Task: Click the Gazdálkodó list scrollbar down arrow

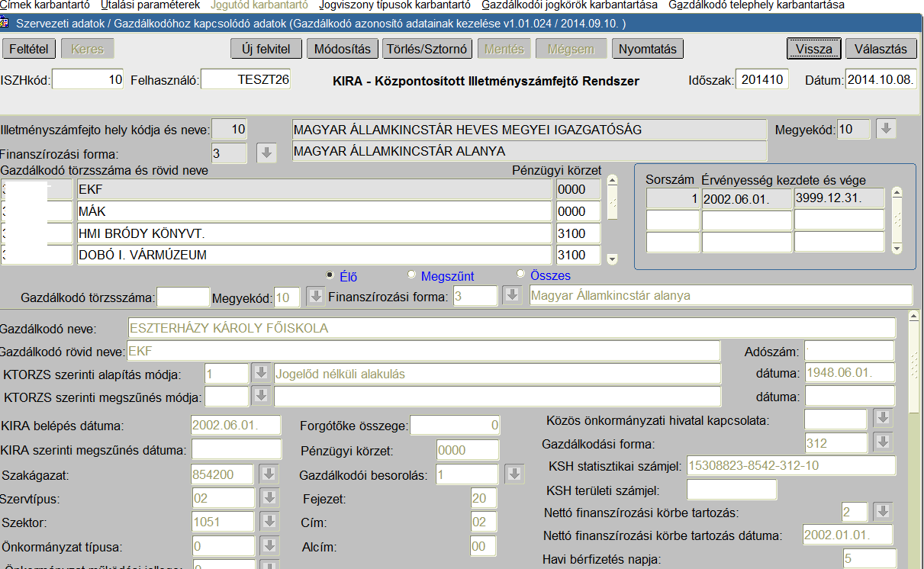Action: 612,259
